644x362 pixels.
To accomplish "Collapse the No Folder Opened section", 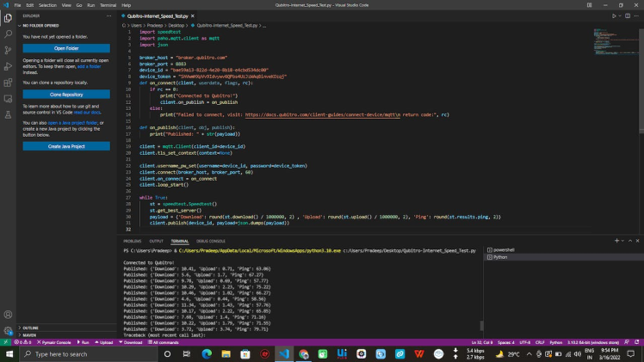I will (x=40, y=26).
